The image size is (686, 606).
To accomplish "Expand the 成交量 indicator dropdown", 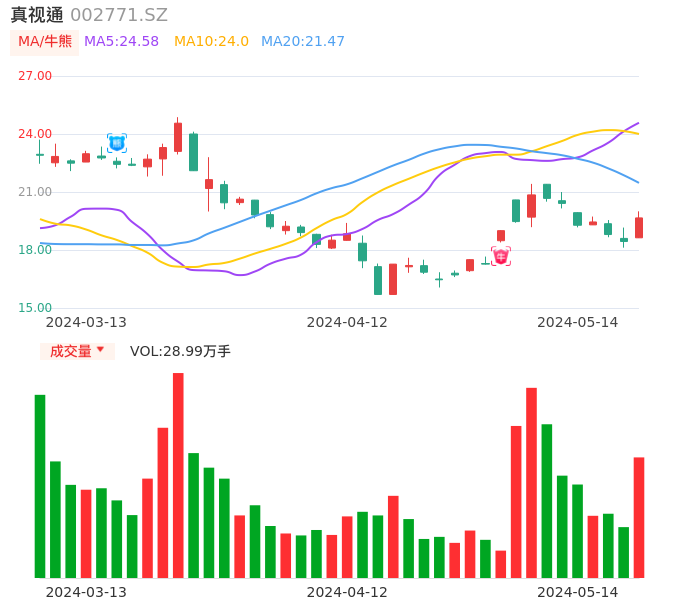I will click(77, 351).
